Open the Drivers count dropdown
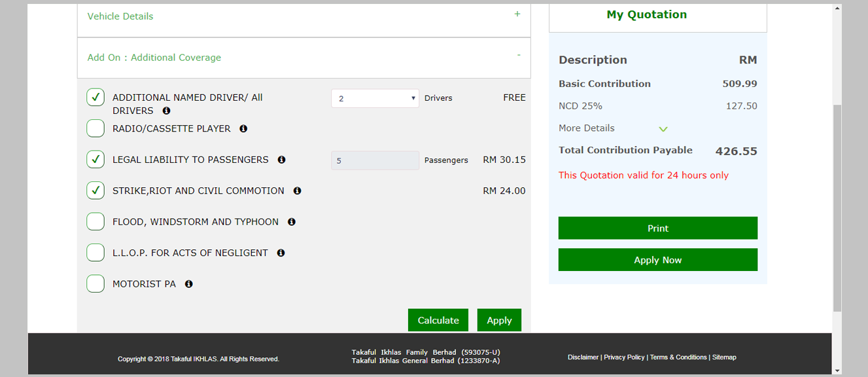Screen dimensions: 868x377 click(375, 98)
